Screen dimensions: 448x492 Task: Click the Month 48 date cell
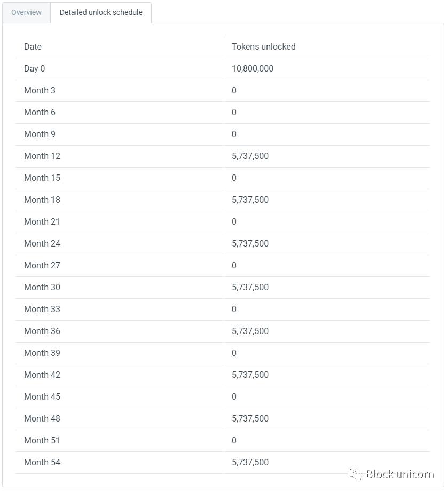[42, 418]
